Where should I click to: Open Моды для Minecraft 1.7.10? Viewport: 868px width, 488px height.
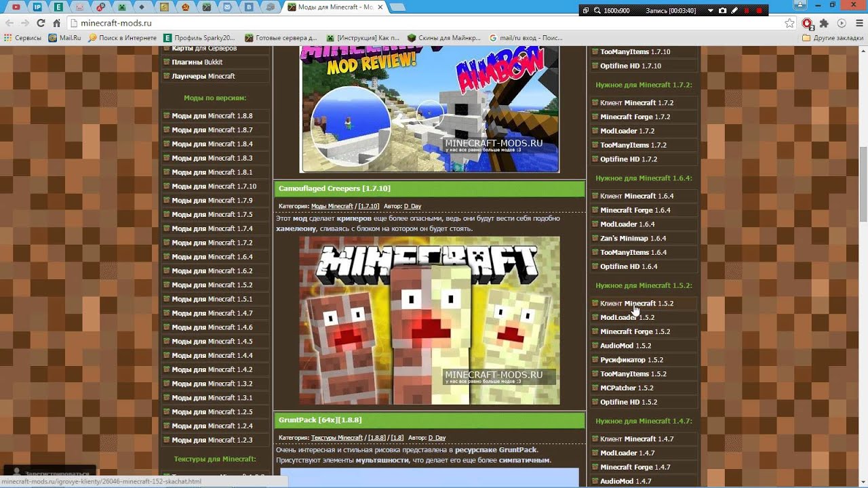[x=214, y=186]
